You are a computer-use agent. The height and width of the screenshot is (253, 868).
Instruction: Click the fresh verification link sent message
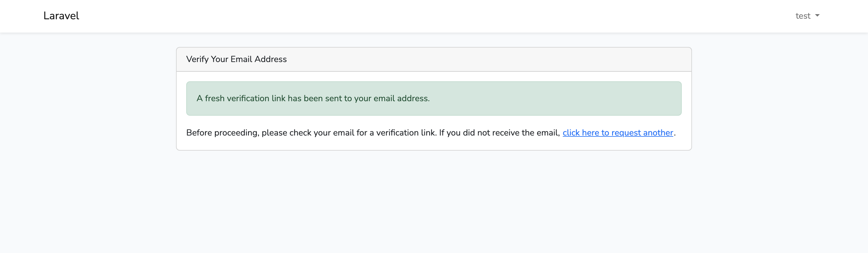tap(313, 98)
